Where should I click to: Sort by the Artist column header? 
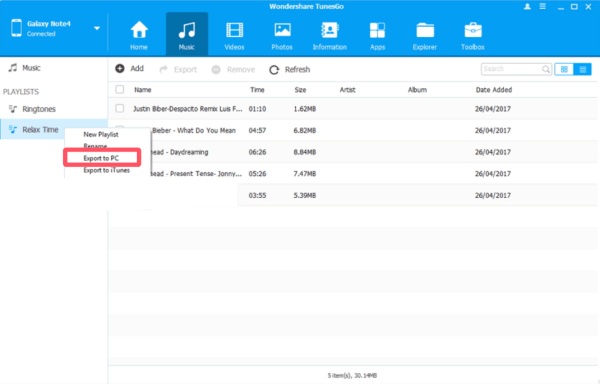pos(347,90)
